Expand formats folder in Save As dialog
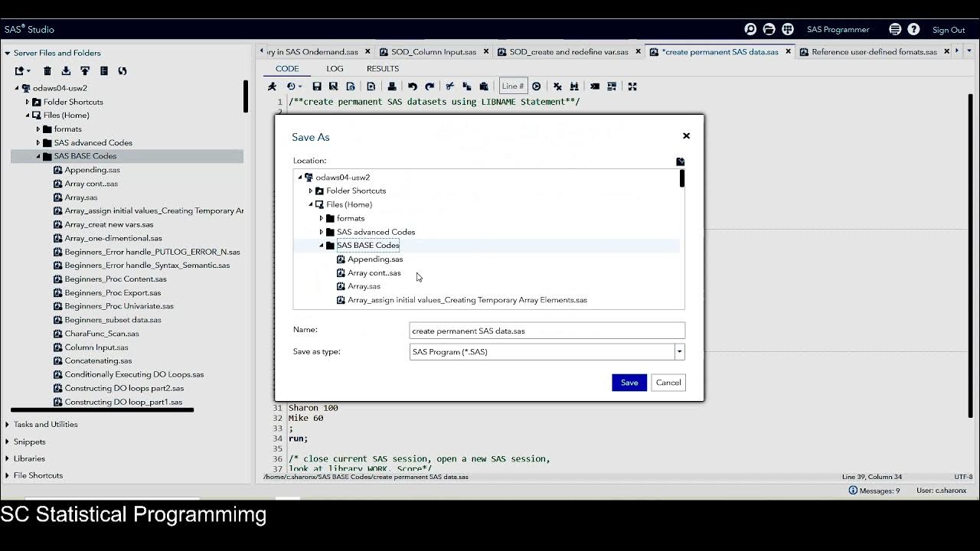Screen dimensions: 980x551 (322, 218)
